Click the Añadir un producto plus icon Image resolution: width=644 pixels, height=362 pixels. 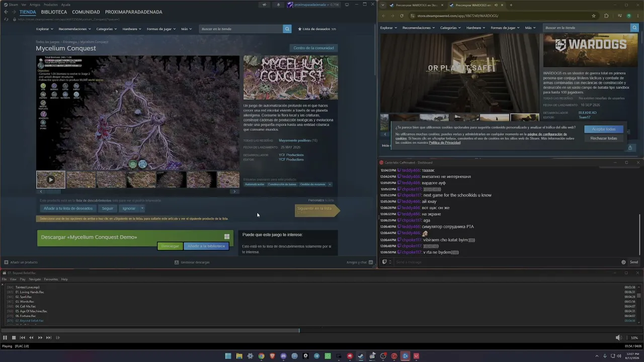pos(6,262)
